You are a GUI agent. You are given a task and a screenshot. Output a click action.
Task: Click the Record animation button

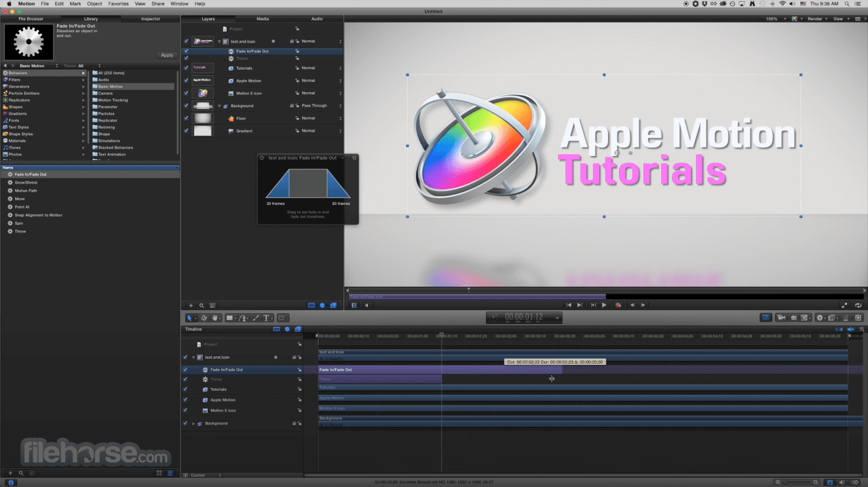[x=618, y=305]
